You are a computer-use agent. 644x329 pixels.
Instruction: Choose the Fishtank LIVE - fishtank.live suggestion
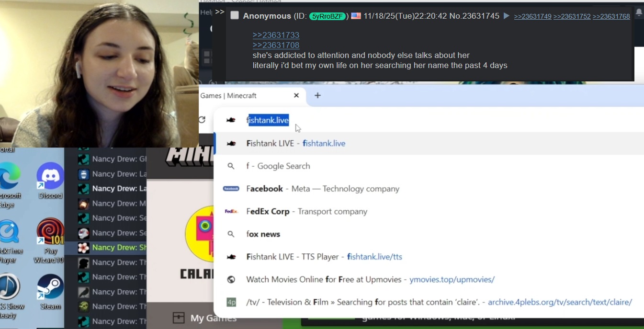(x=429, y=143)
